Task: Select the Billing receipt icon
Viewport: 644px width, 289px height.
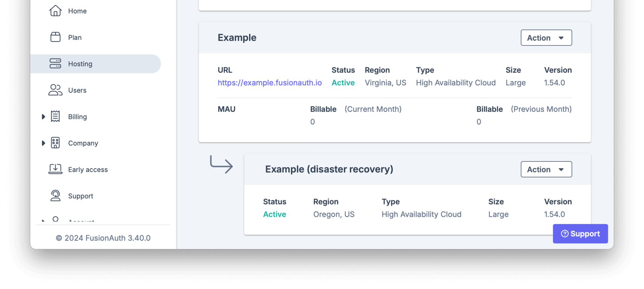Action: pos(56,116)
